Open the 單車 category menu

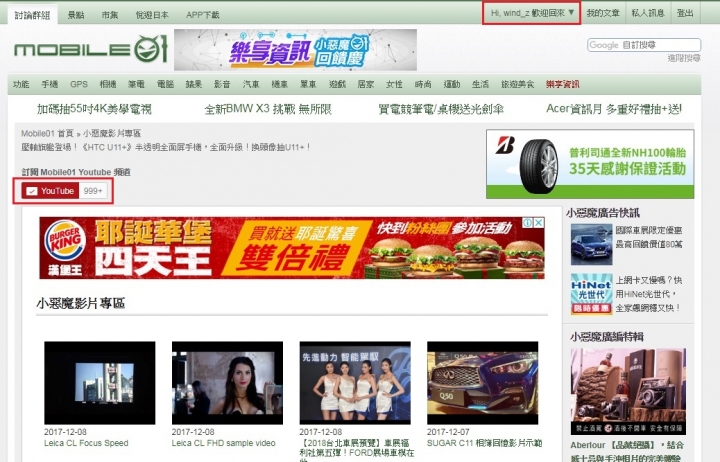coord(308,84)
